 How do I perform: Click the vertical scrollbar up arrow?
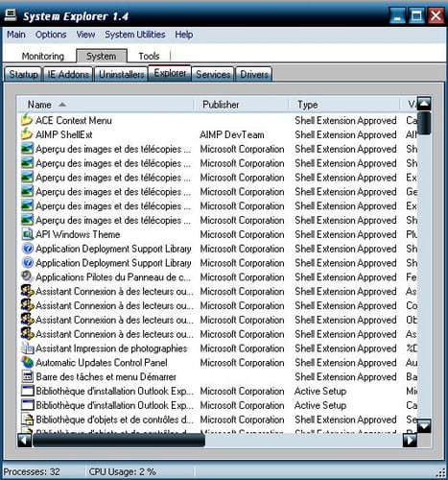click(424, 103)
